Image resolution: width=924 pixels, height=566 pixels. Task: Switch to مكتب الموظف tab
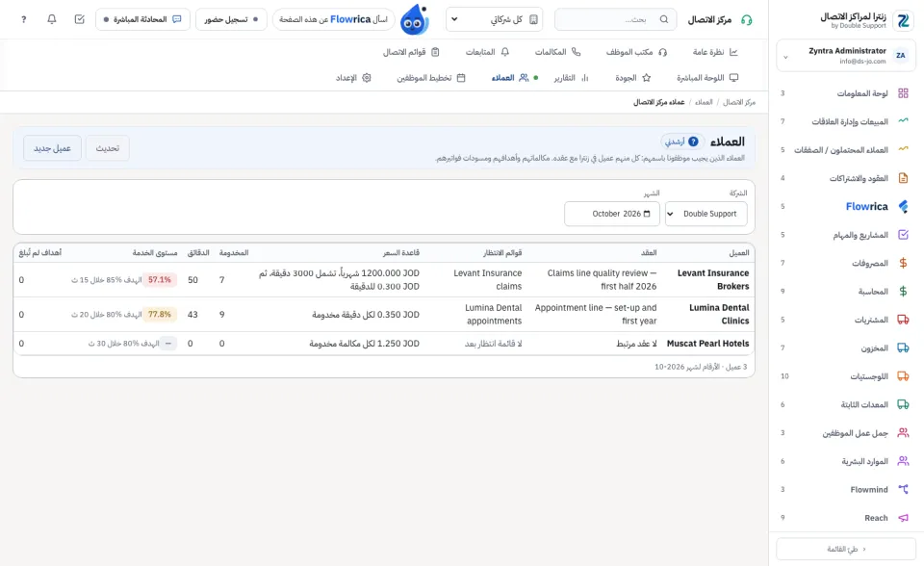coord(636,52)
